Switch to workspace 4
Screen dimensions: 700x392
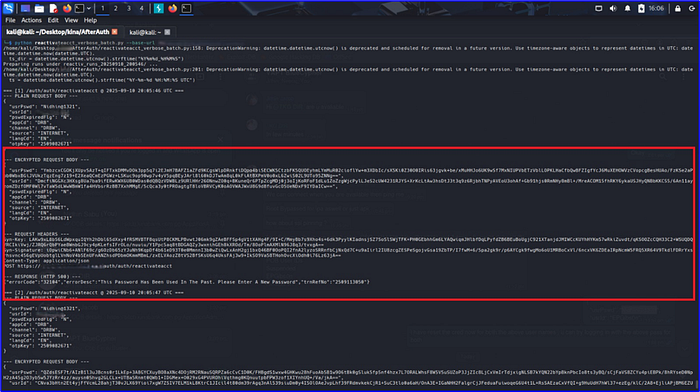(142, 8)
